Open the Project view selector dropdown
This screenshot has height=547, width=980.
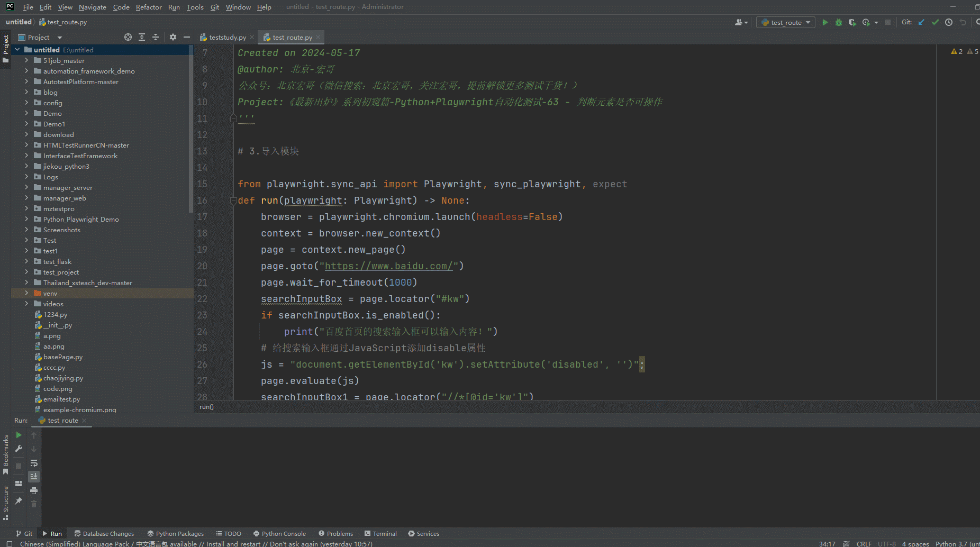point(40,37)
